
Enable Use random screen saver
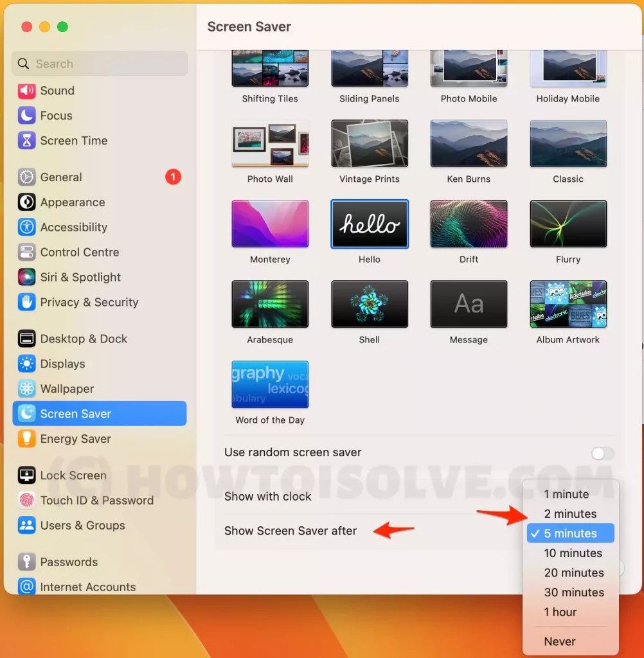[x=602, y=453]
